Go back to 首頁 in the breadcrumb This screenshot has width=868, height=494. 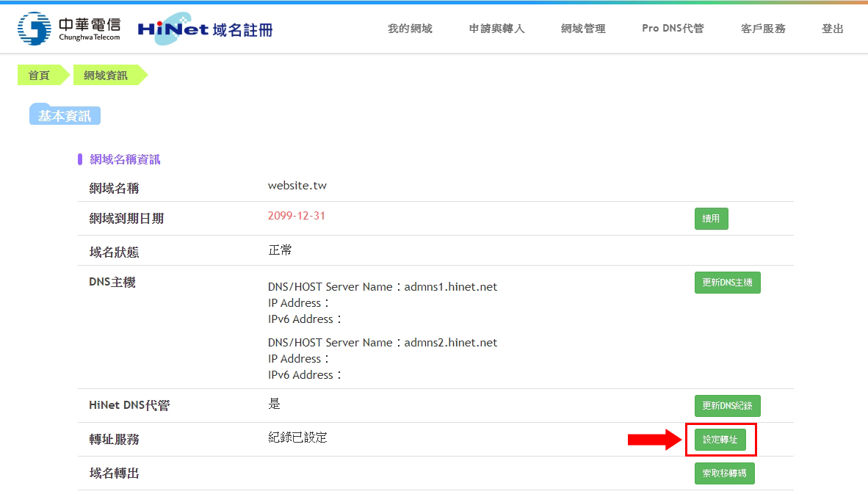[40, 75]
